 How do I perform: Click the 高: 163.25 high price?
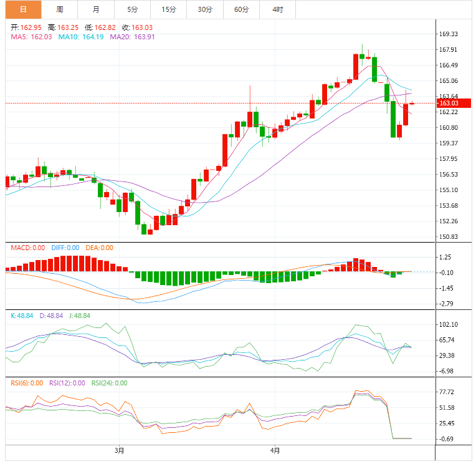pos(63,27)
